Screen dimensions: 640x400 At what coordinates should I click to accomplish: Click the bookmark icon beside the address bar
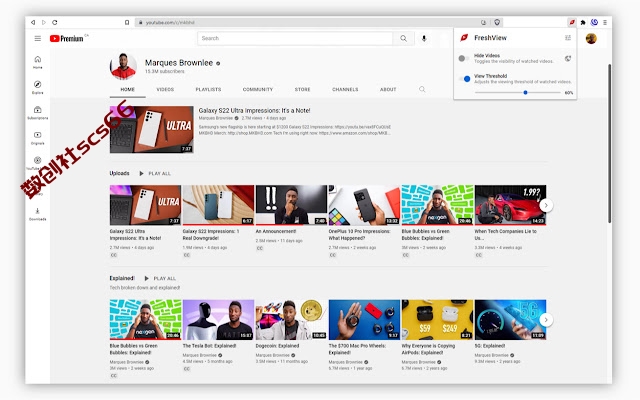pos(127,22)
